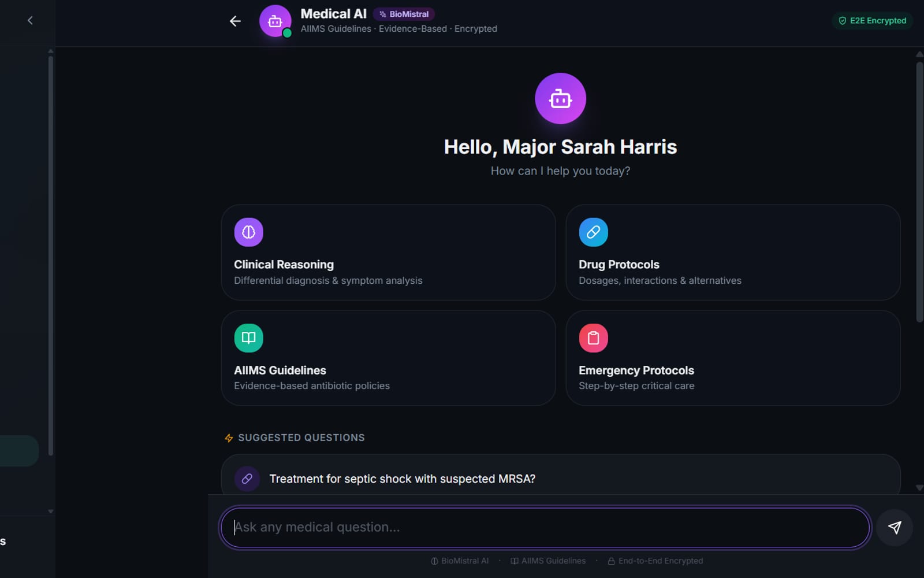Screen dimensions: 924x578
Task: Open the Clinical Reasoning card
Action: [388, 252]
